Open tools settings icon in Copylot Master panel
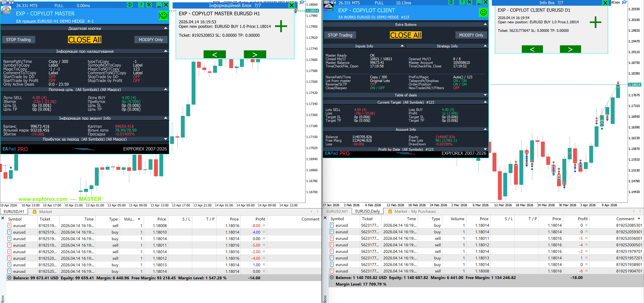644x303 pixels. (149, 5)
